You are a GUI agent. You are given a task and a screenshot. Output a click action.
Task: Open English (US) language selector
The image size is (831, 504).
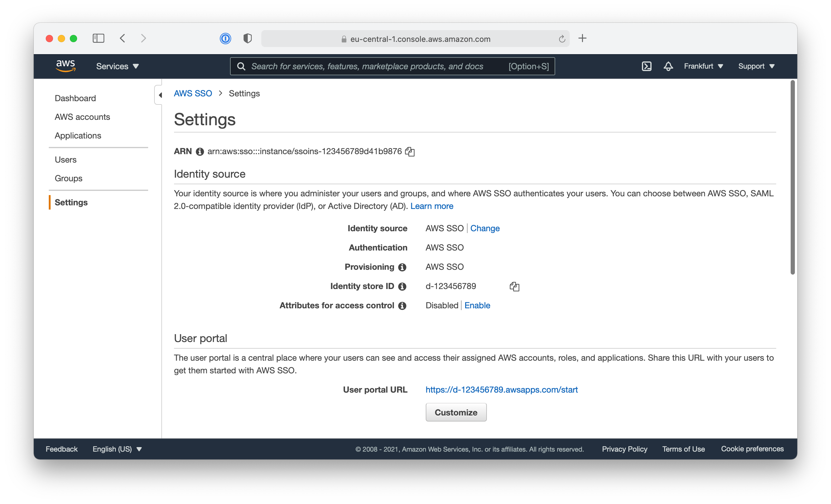[117, 449]
